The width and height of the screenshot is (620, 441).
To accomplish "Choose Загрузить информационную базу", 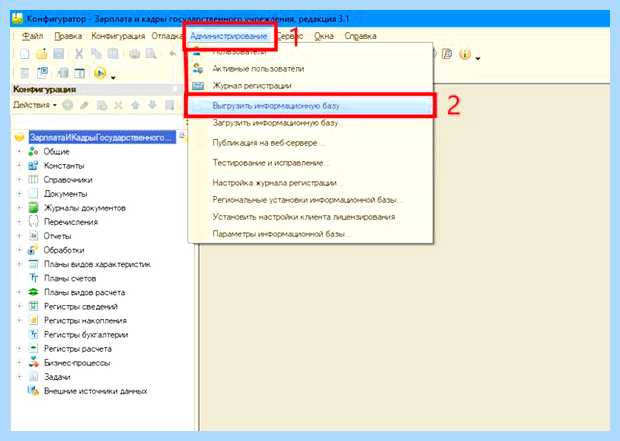I will coord(310,123).
